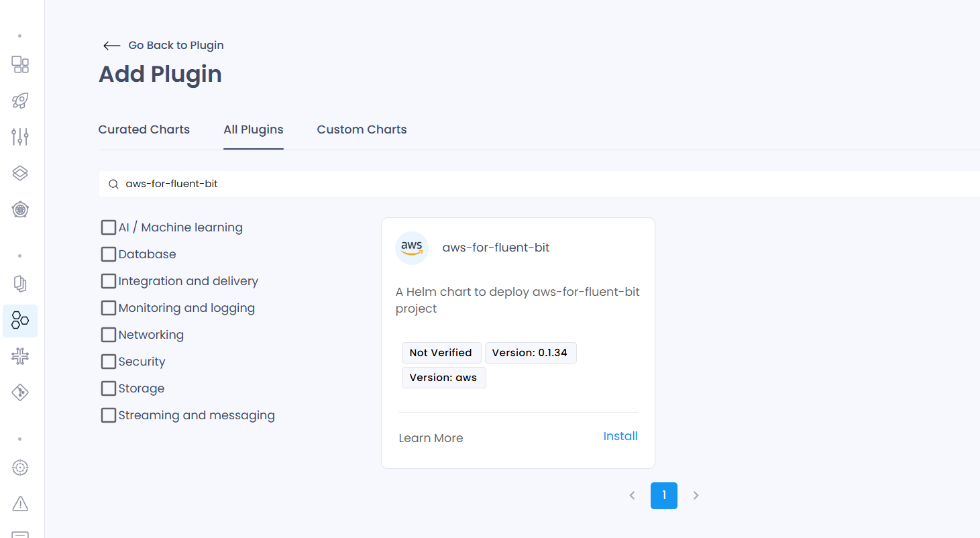980x538 pixels.
Task: Tick the Streaming and messaging checkbox
Action: tap(108, 415)
